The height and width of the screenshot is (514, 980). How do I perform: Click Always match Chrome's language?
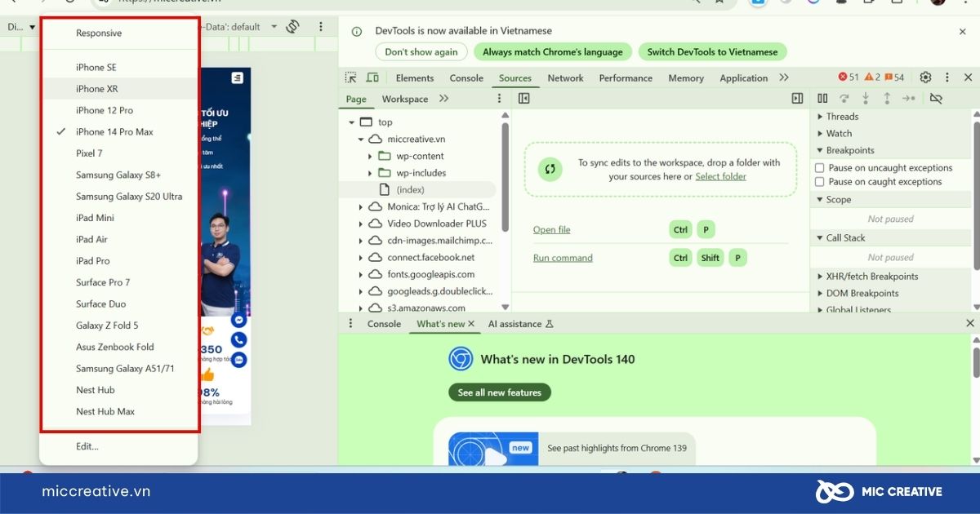click(553, 52)
